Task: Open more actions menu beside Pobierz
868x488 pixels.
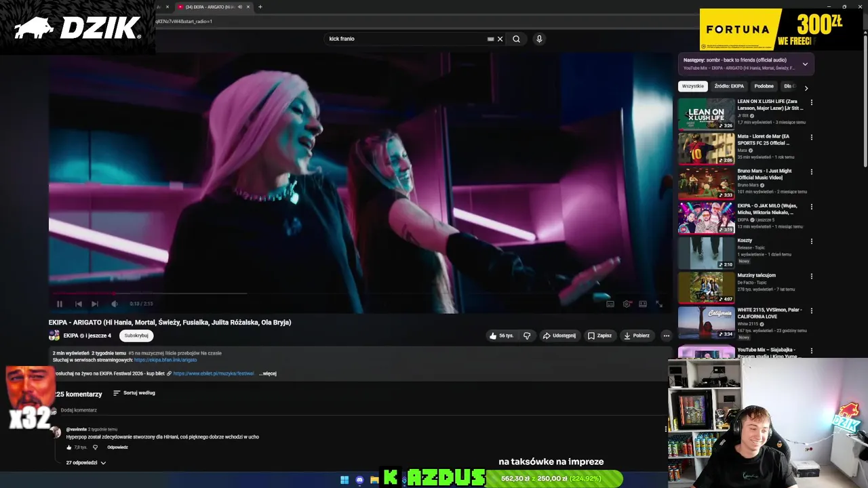Action: point(667,335)
